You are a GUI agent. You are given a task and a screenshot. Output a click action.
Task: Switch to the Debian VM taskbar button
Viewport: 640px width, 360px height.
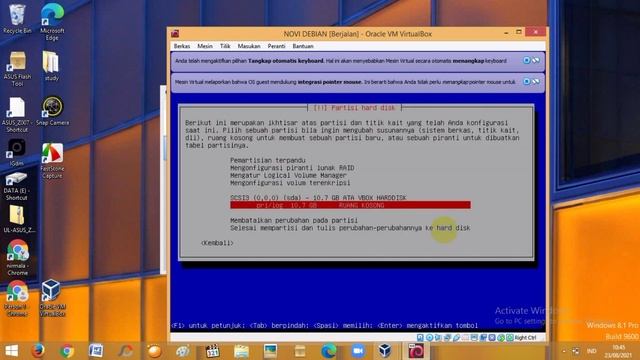(x=416, y=351)
